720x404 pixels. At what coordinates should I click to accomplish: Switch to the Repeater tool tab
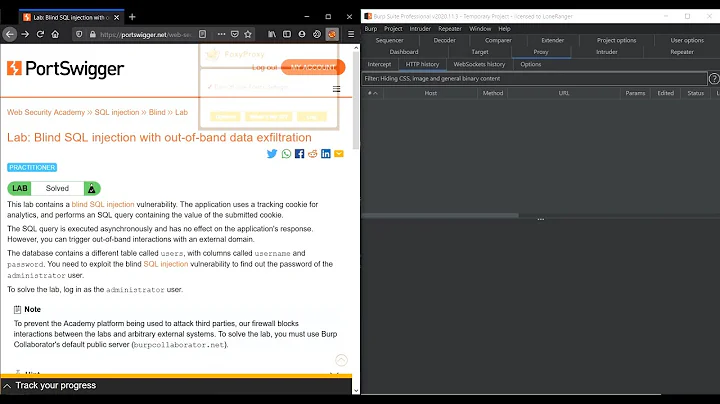pos(682,52)
